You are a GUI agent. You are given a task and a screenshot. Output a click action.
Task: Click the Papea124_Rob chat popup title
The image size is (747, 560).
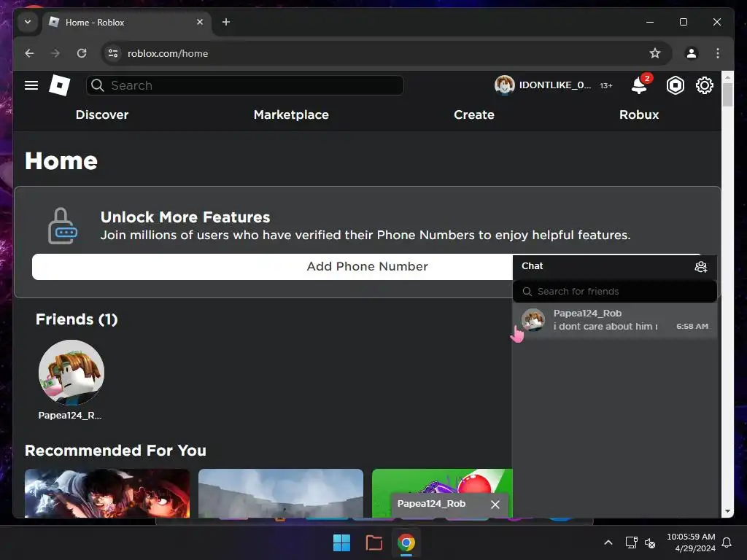431,504
